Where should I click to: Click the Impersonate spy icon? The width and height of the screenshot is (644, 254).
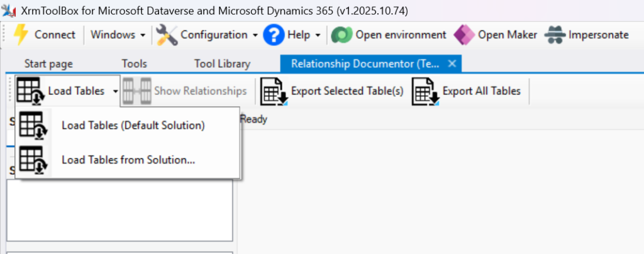[x=555, y=35]
